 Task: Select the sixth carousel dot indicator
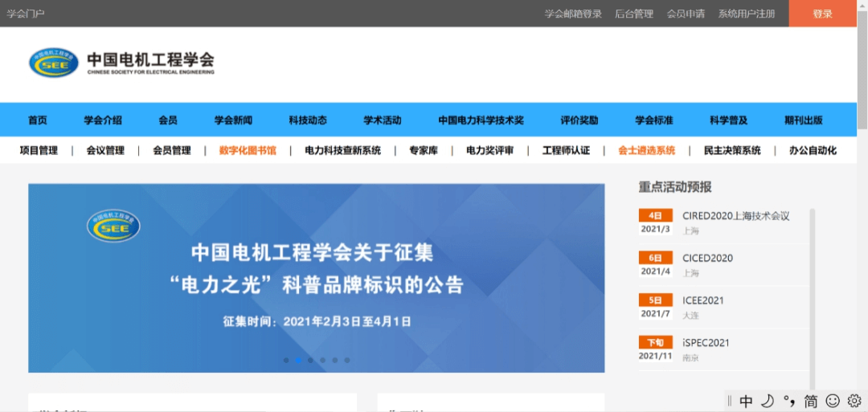[x=347, y=360]
